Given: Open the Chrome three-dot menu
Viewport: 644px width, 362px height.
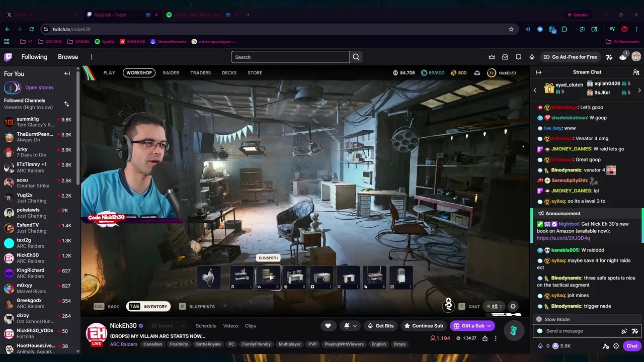Looking at the screenshot, I should point(636,29).
